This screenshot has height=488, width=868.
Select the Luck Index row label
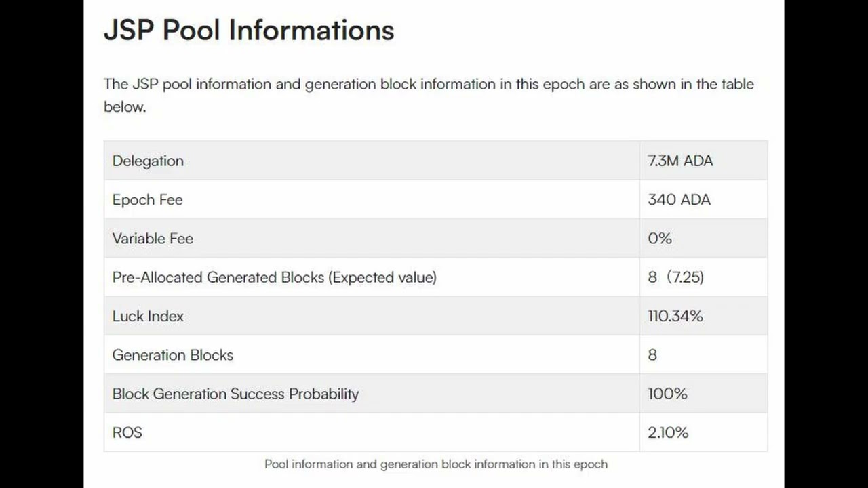[148, 316]
